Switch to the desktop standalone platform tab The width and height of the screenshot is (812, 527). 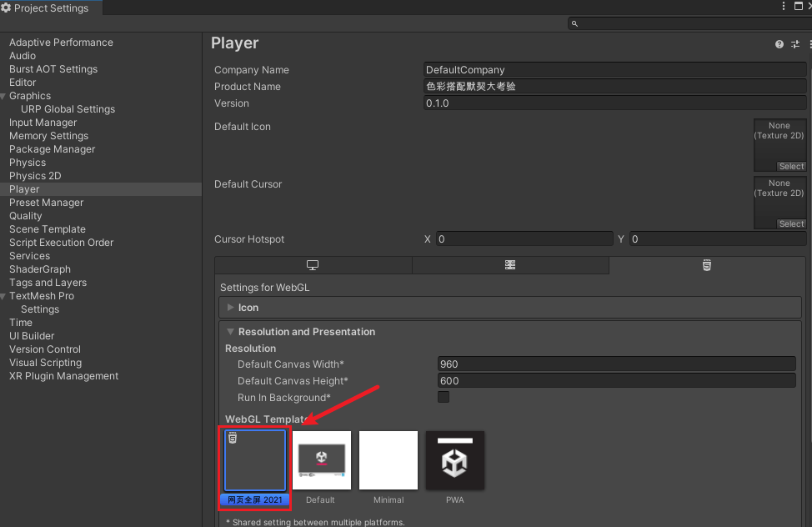313,265
